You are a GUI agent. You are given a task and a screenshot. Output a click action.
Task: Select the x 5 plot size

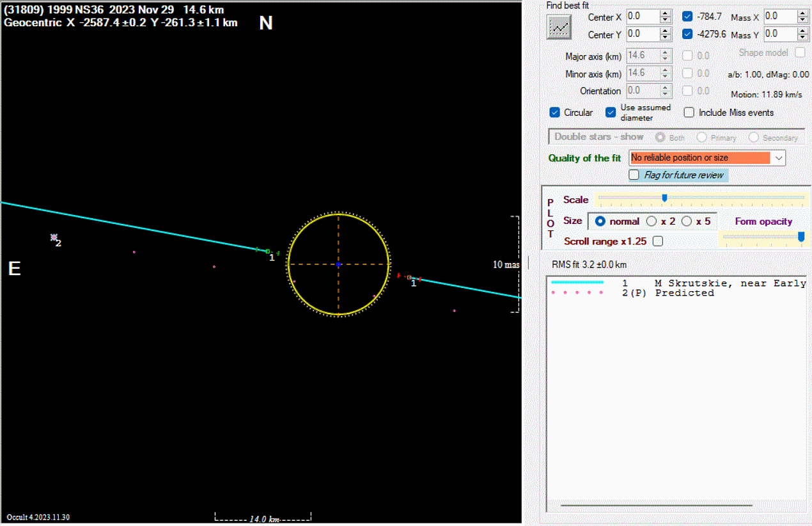[x=687, y=221]
